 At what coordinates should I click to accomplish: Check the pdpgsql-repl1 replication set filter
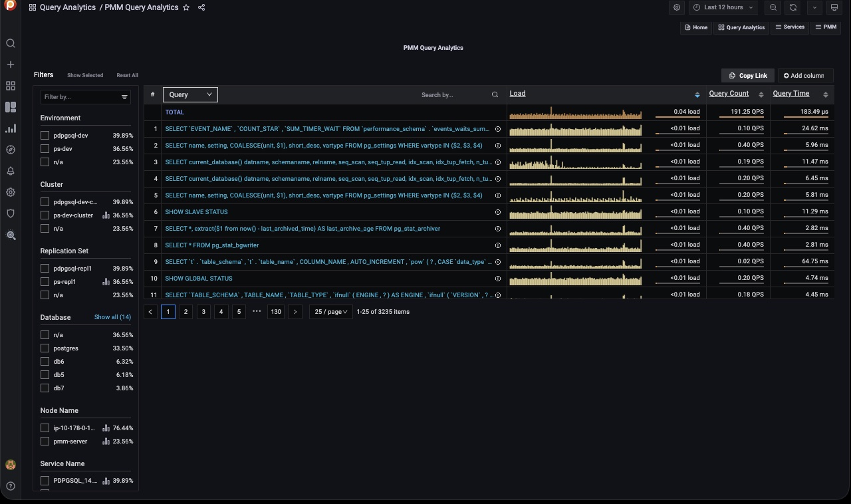tap(45, 269)
